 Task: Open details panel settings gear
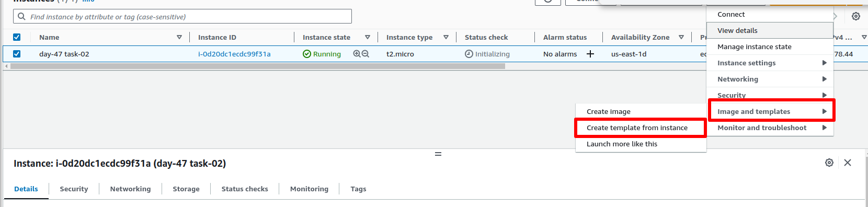point(829,163)
